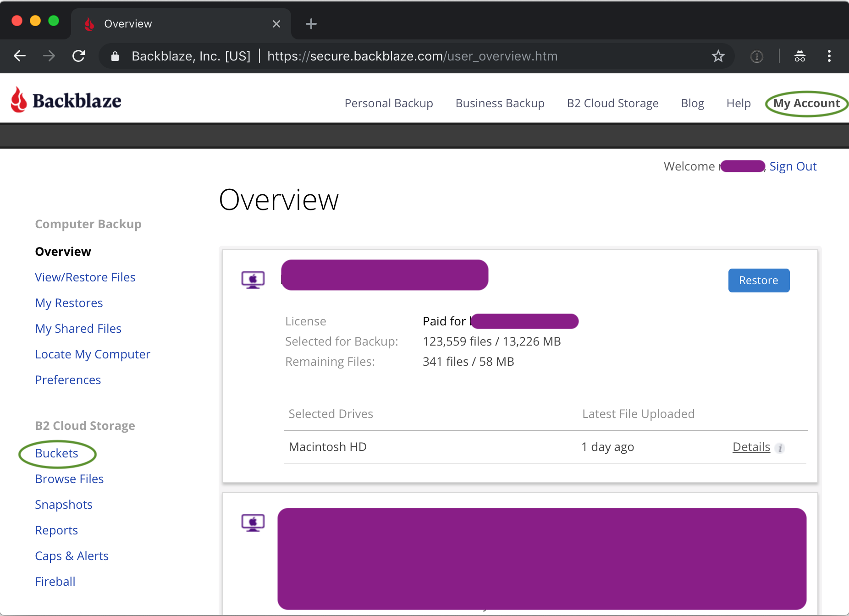Open the Help menu item
Image resolution: width=849 pixels, height=616 pixels.
[x=739, y=103]
